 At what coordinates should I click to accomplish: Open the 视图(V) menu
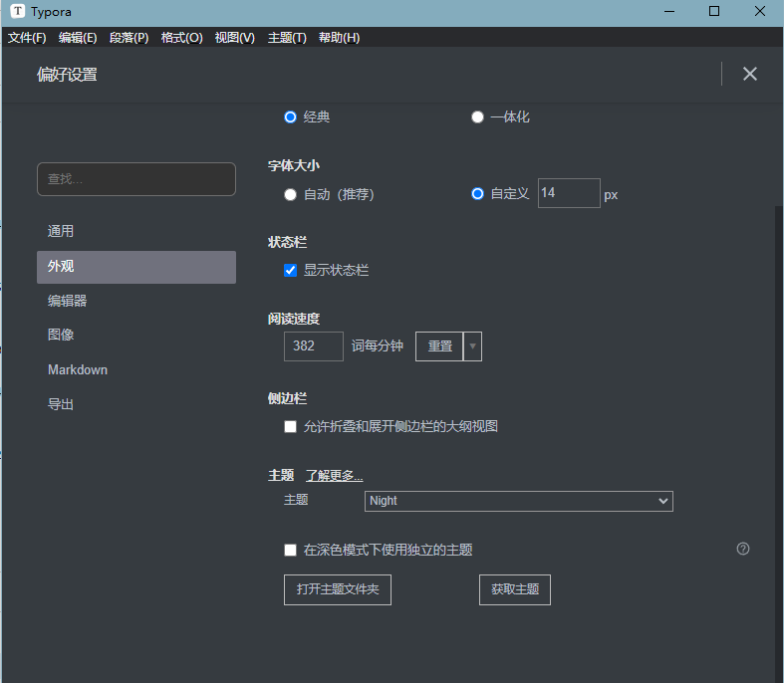click(x=235, y=38)
